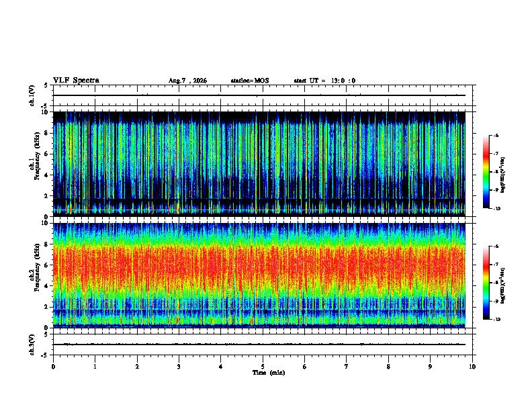The width and height of the screenshot is (532, 411).
Task: Click the ch.2 color bar log(PSD) label
Action: pyautogui.click(x=503, y=285)
